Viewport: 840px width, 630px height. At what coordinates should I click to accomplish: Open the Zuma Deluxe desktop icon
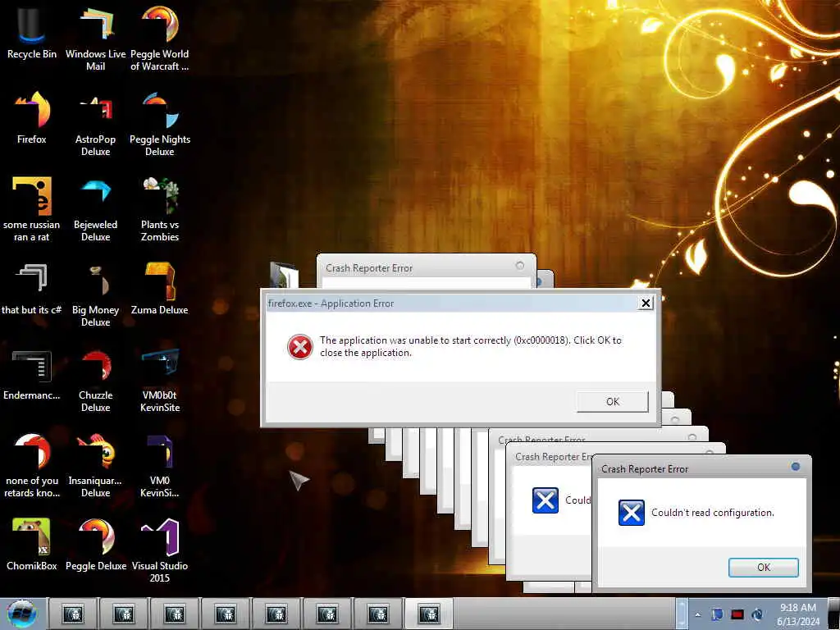(x=160, y=288)
